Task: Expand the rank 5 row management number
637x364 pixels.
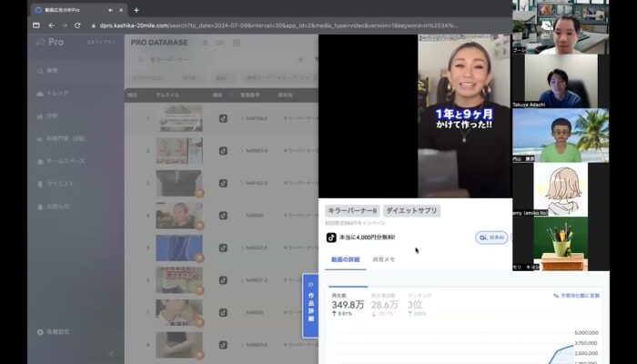Action: point(243,248)
